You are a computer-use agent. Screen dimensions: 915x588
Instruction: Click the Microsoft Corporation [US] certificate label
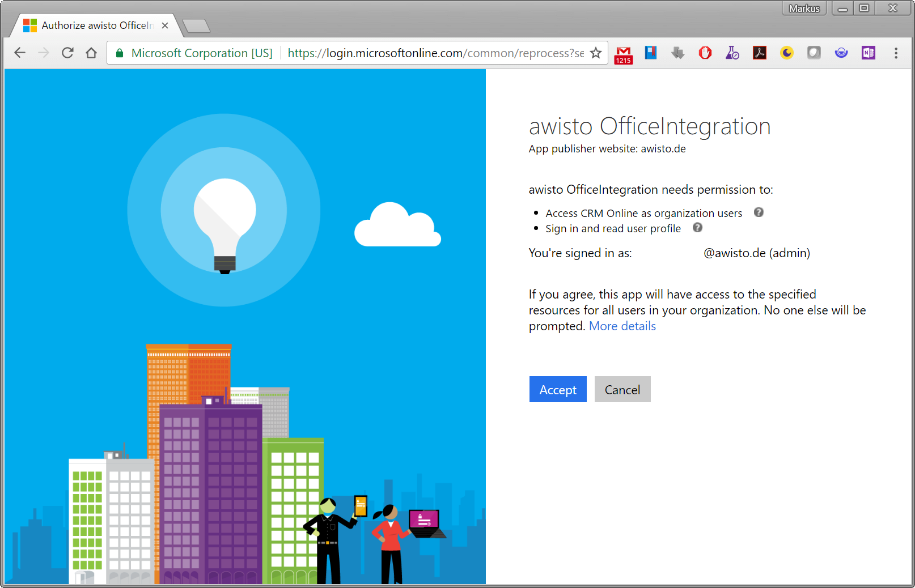(202, 53)
